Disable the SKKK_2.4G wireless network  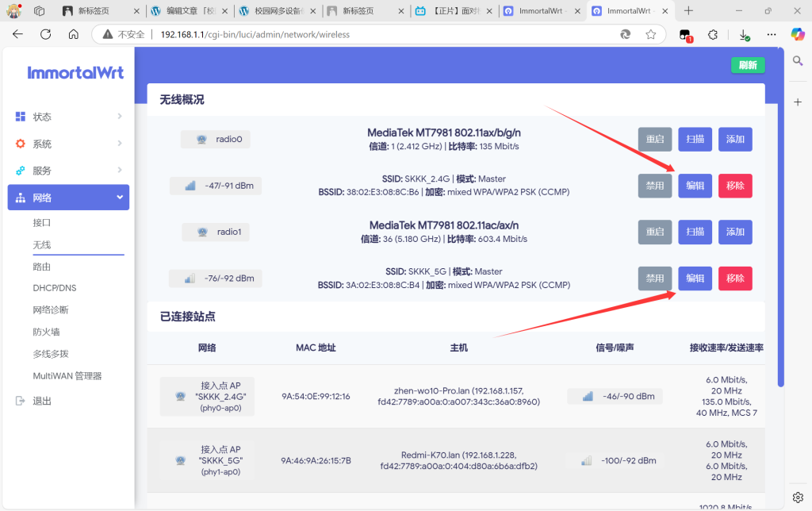[654, 186]
